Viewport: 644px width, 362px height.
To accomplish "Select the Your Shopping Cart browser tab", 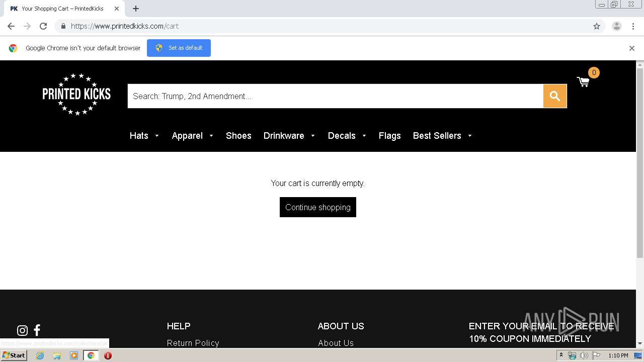I will tap(64, 9).
